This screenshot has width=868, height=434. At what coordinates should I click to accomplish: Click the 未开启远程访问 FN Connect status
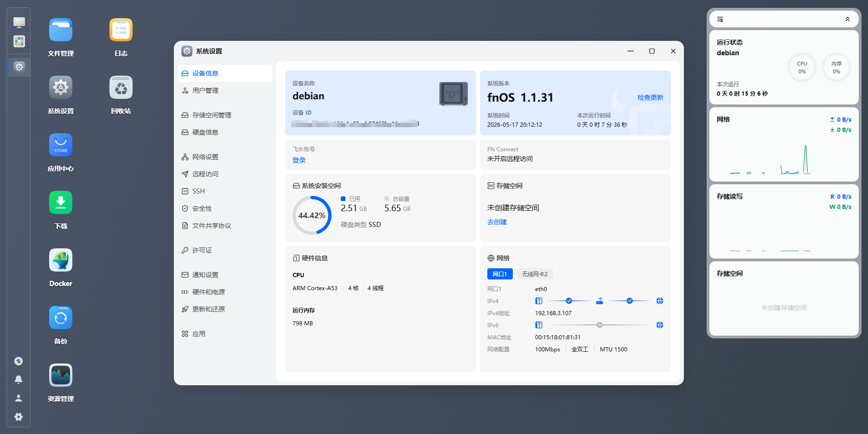(x=510, y=159)
